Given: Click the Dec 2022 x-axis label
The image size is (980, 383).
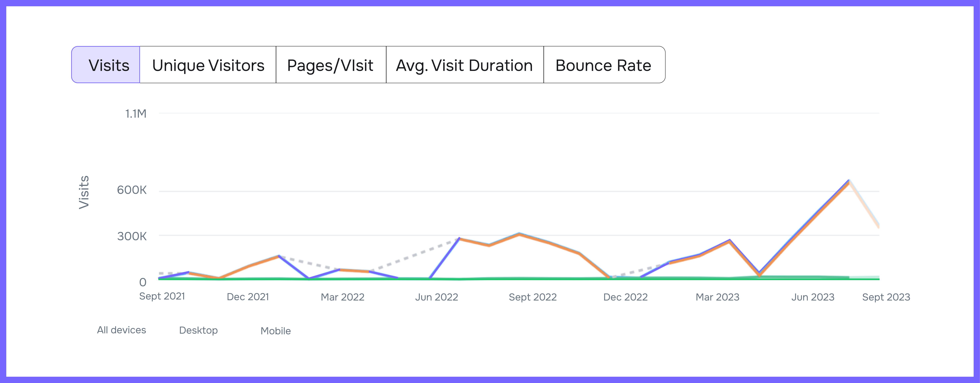Looking at the screenshot, I should [625, 297].
